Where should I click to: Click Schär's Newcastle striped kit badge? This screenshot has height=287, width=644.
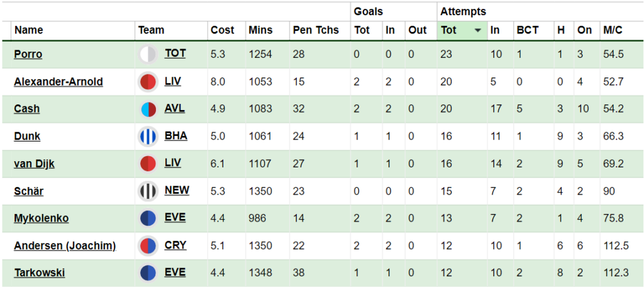coord(148,191)
